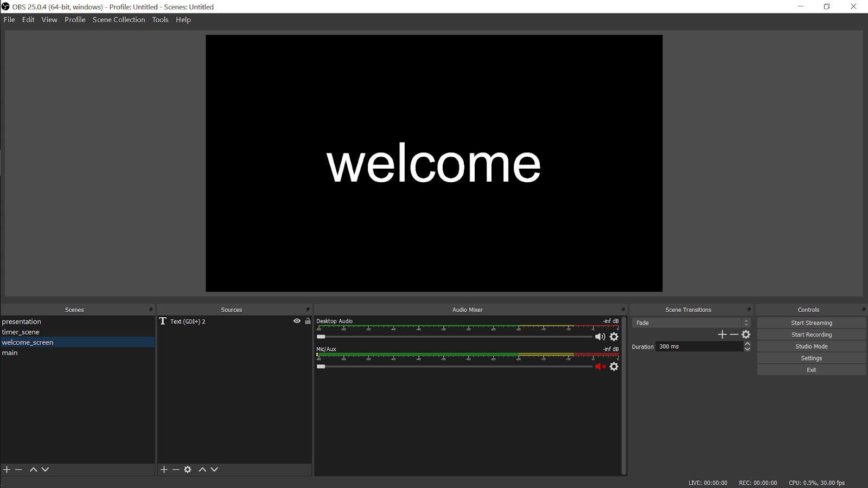Hide the Text (GDI+) 2 source

coord(296,321)
